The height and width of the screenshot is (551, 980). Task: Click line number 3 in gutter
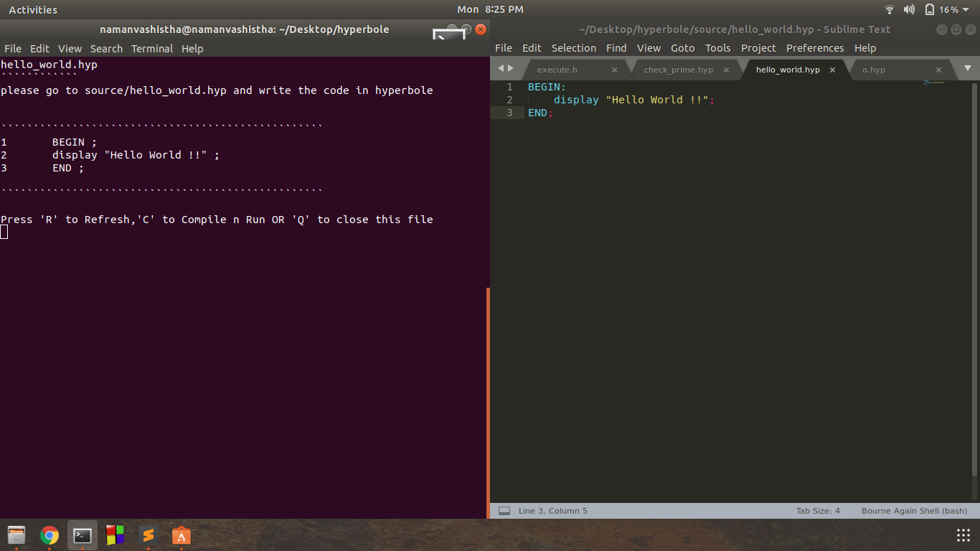click(509, 113)
